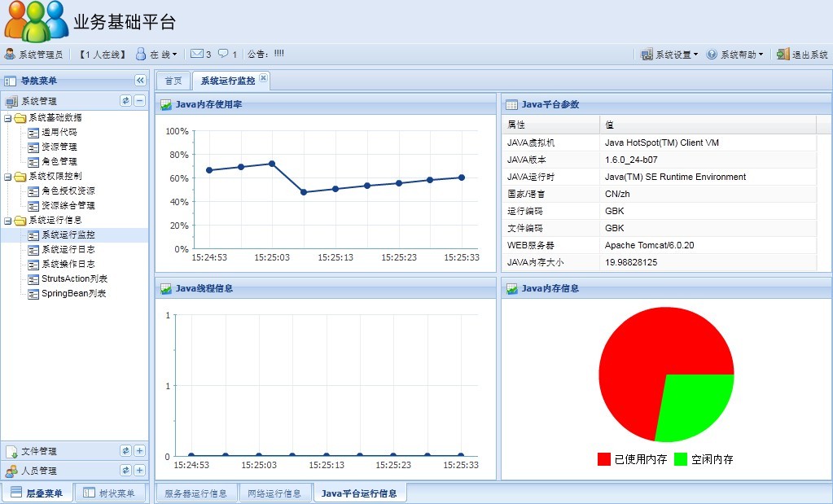Collapse the 系统权限控制 tree folder
The image size is (833, 504).
point(7,177)
